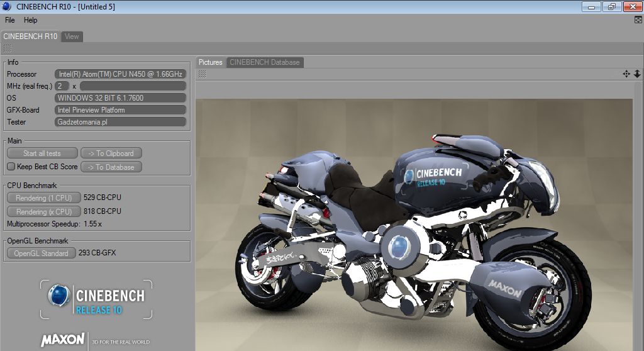The height and width of the screenshot is (351, 644).
Task: Click the Processor name field
Action: pos(120,74)
